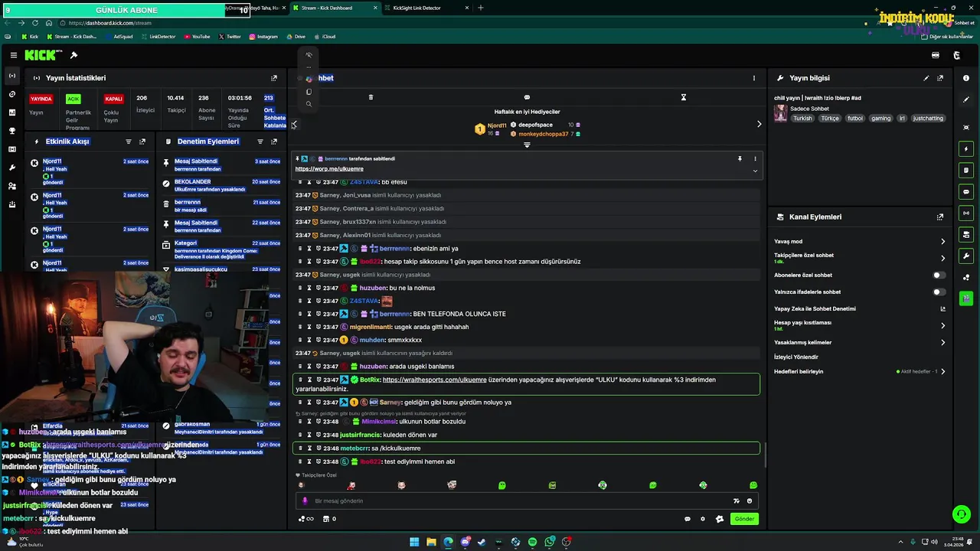Open the trophy icon in left sidebar
The image size is (980, 551).
[x=11, y=131]
